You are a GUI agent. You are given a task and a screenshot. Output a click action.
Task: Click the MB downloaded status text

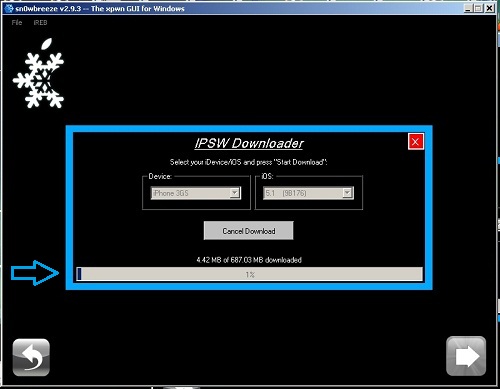[249, 260]
